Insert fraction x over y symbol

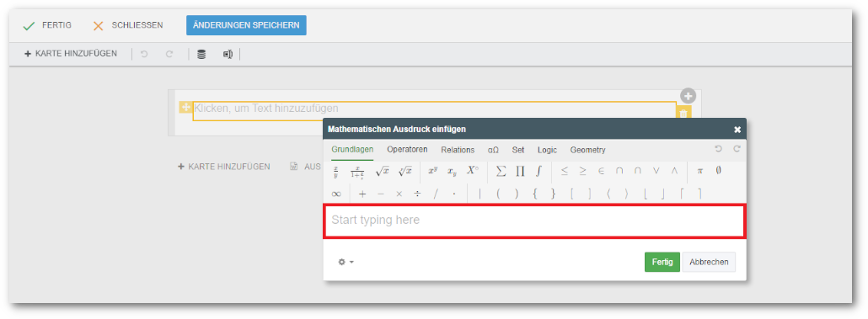336,172
